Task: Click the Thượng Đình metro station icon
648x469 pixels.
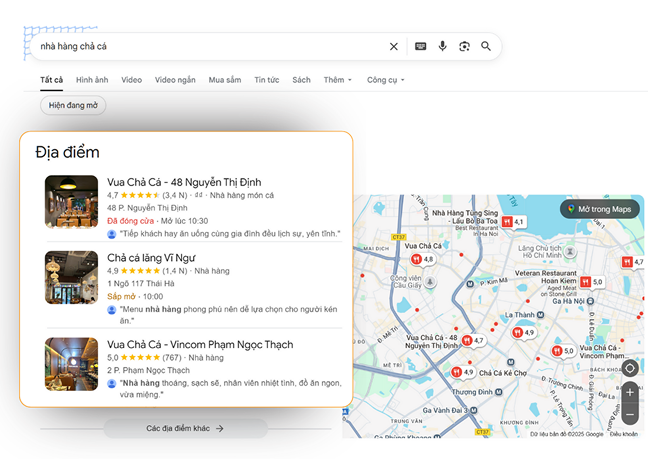Action: (x=498, y=392)
